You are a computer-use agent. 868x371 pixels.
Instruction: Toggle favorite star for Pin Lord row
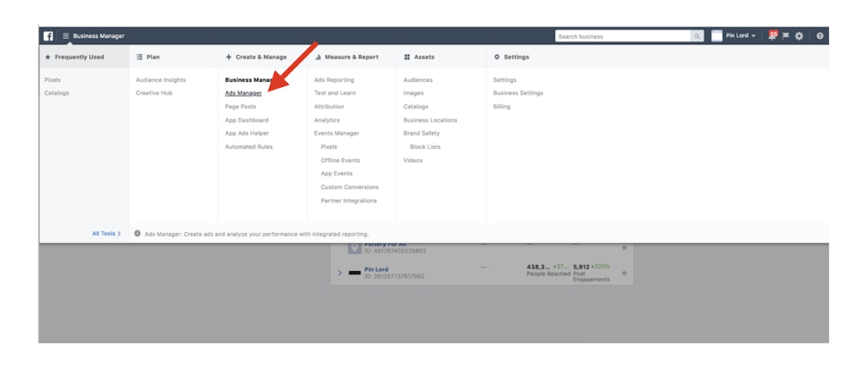pyautogui.click(x=624, y=273)
